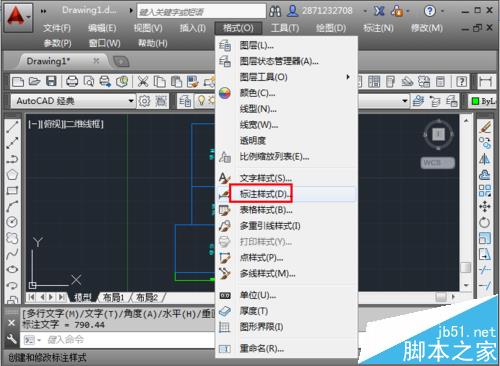Click the ViewCube compass widget
Viewport: 500px width, 366px height.
coord(438,134)
